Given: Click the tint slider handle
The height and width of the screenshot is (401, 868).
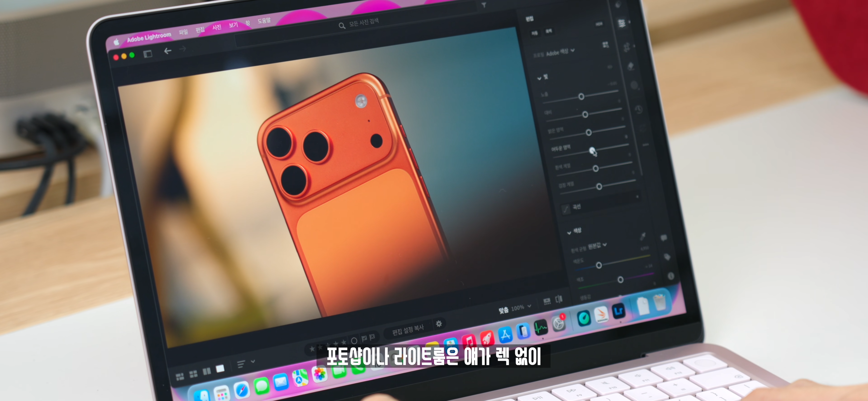Looking at the screenshot, I should (x=620, y=279).
